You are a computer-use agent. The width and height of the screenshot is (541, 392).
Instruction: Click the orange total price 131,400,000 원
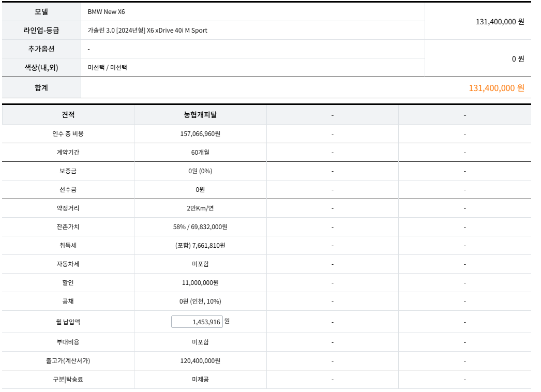click(496, 88)
